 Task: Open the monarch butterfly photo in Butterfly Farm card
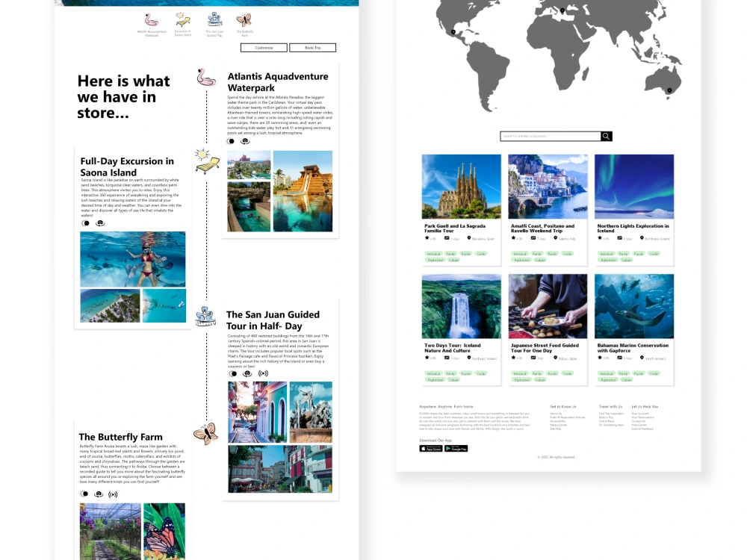click(x=164, y=532)
